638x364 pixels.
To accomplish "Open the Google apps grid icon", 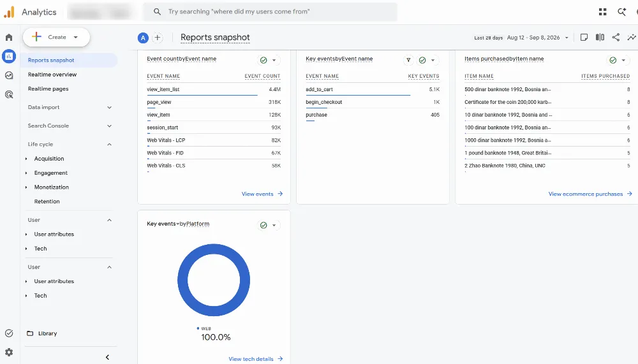I will click(603, 12).
